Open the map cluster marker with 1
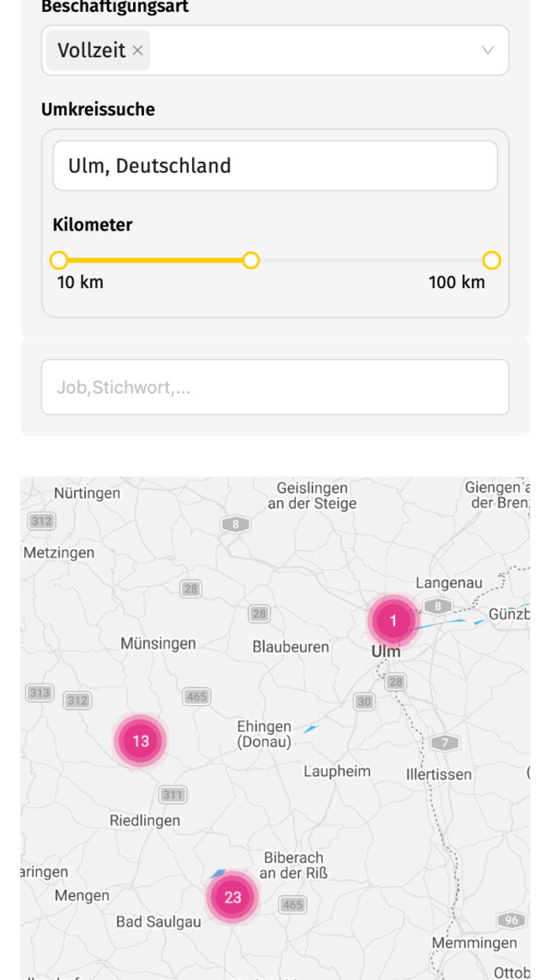The image size is (551, 980). pos(394,621)
